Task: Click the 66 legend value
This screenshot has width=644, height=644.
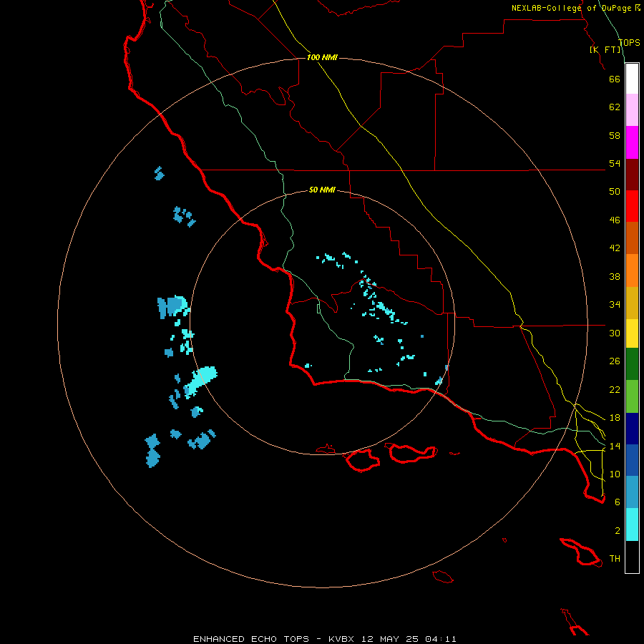Action: tap(615, 79)
